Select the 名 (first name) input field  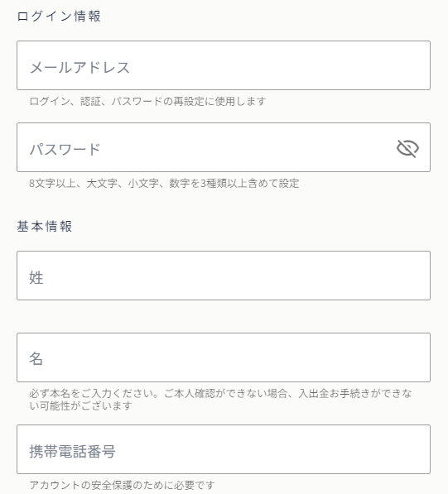pyautogui.click(x=224, y=357)
